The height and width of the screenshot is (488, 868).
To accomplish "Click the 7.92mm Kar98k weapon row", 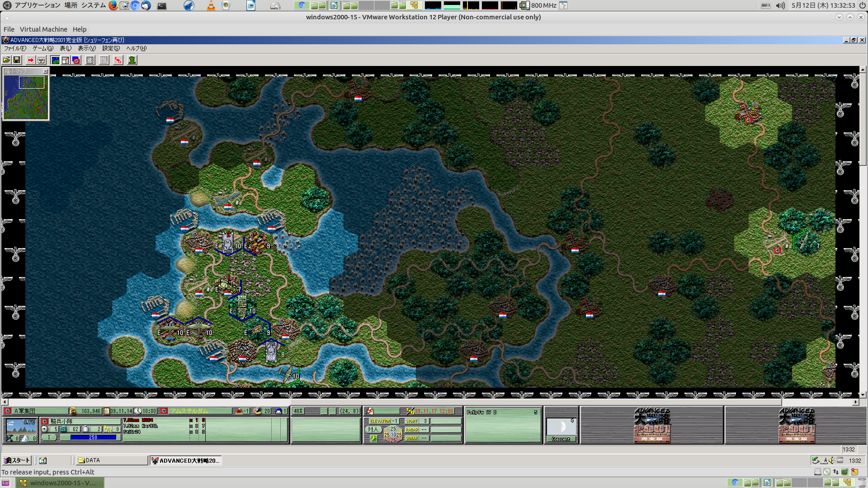I will coord(165,426).
